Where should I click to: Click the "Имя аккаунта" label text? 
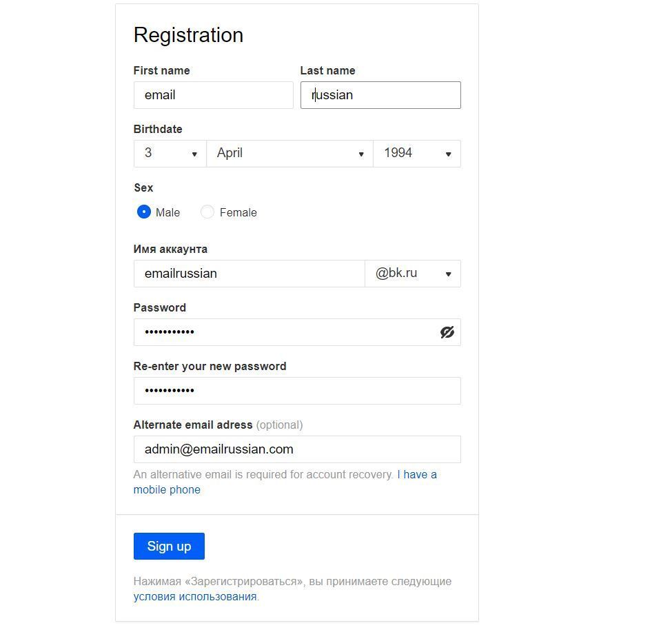[x=170, y=249]
